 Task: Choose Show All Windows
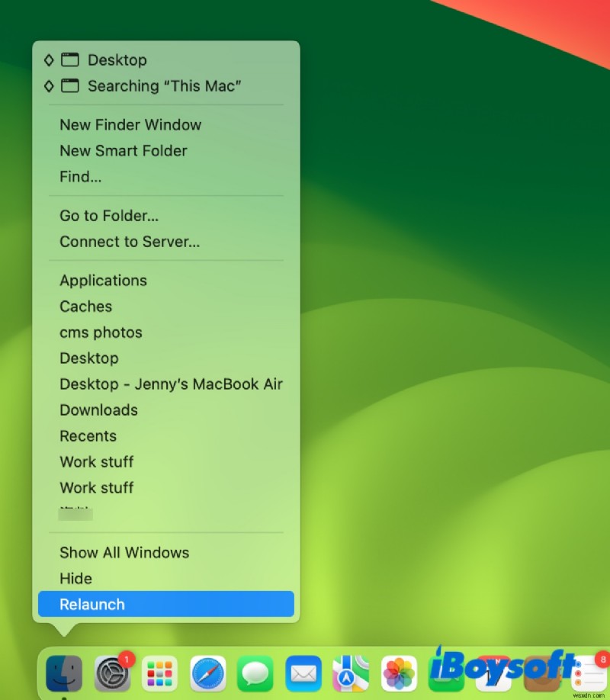[x=165, y=553]
